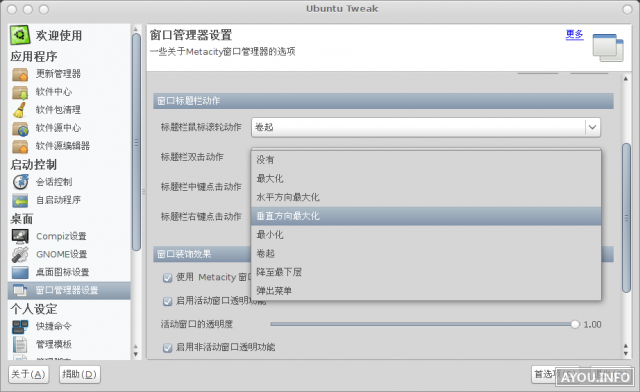Open 软件源编辑器 entry
Screen dimensions: 640x392
[x=63, y=146]
